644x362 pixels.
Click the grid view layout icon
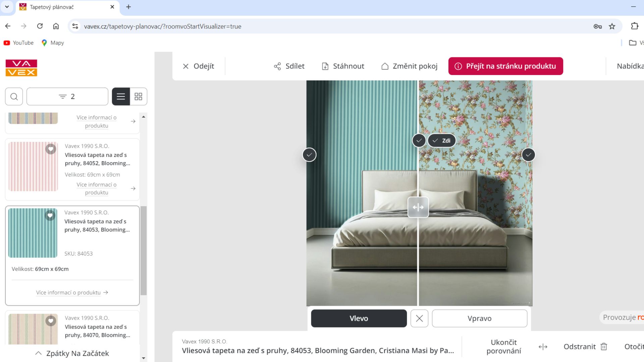click(x=138, y=96)
